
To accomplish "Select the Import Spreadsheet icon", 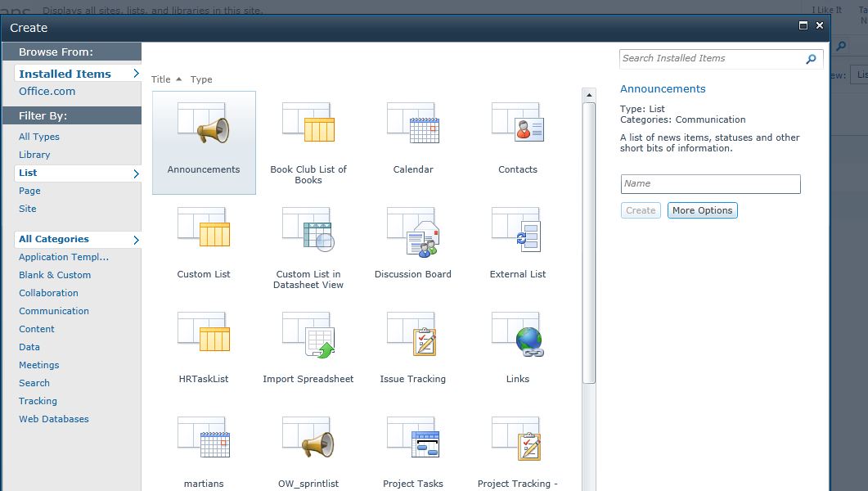I will tap(308, 335).
